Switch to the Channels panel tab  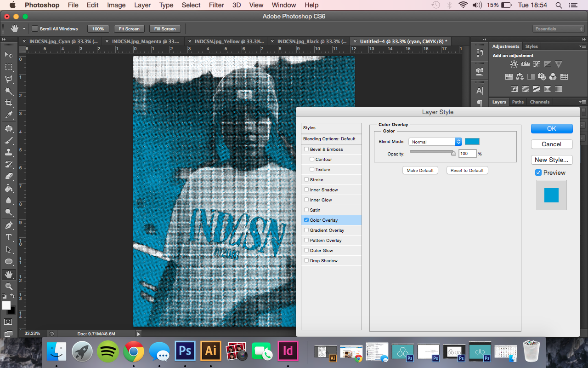coord(540,102)
